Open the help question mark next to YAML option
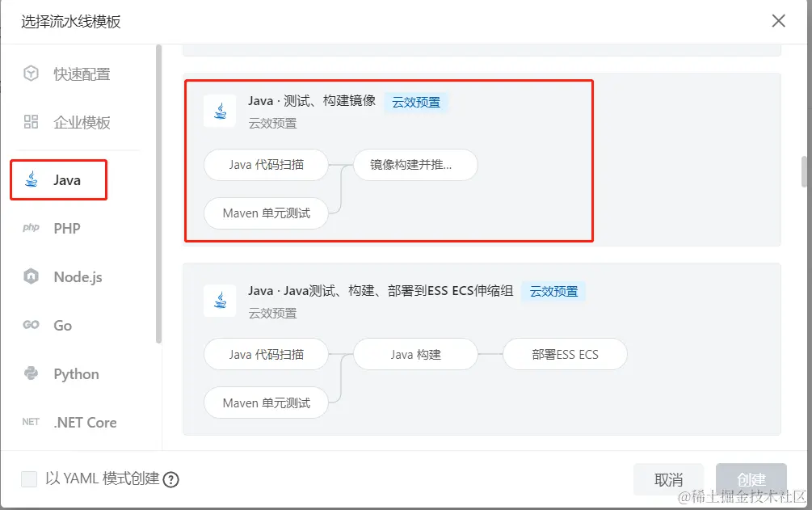 pyautogui.click(x=171, y=479)
